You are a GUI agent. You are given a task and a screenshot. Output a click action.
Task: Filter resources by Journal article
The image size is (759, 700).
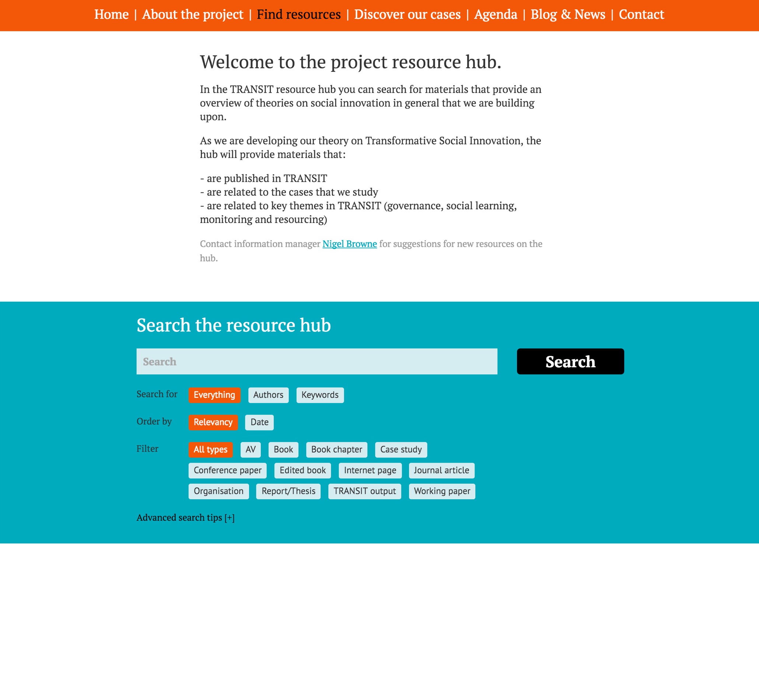(x=441, y=470)
